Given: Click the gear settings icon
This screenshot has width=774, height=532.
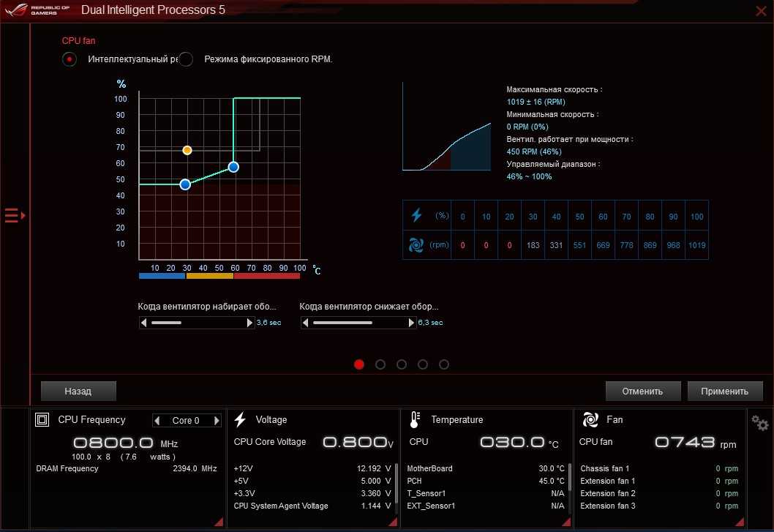Looking at the screenshot, I should [760, 423].
